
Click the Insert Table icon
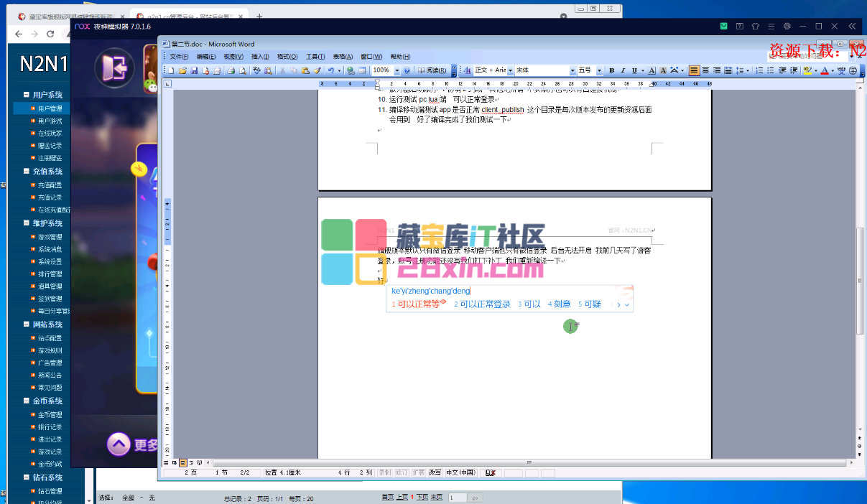pos(361,71)
